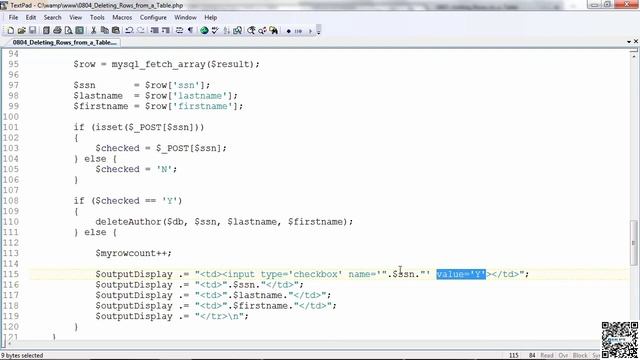Click the Page Setup toolbar icon

point(80,31)
